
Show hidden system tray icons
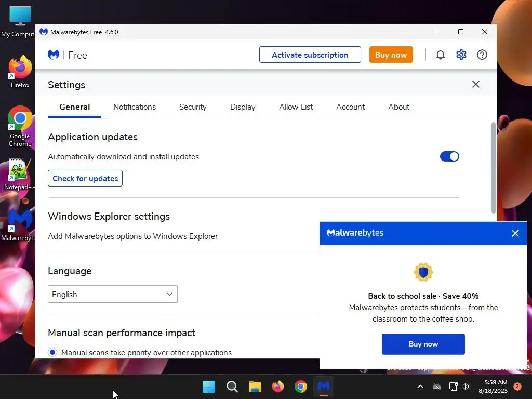click(420, 387)
